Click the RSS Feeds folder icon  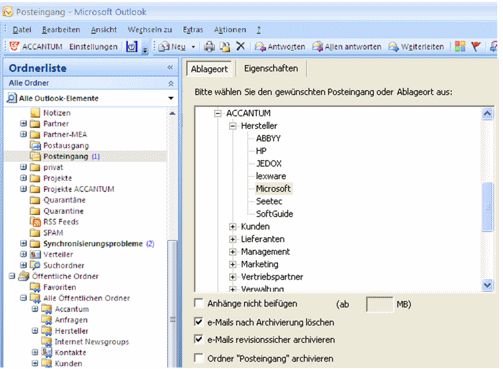click(x=35, y=222)
